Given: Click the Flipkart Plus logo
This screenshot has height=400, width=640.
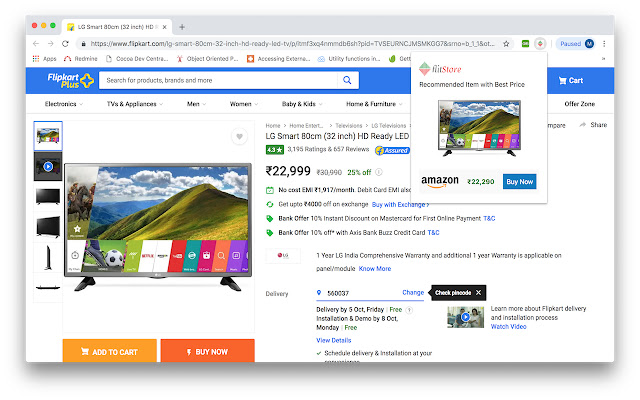Looking at the screenshot, I should point(70,80).
